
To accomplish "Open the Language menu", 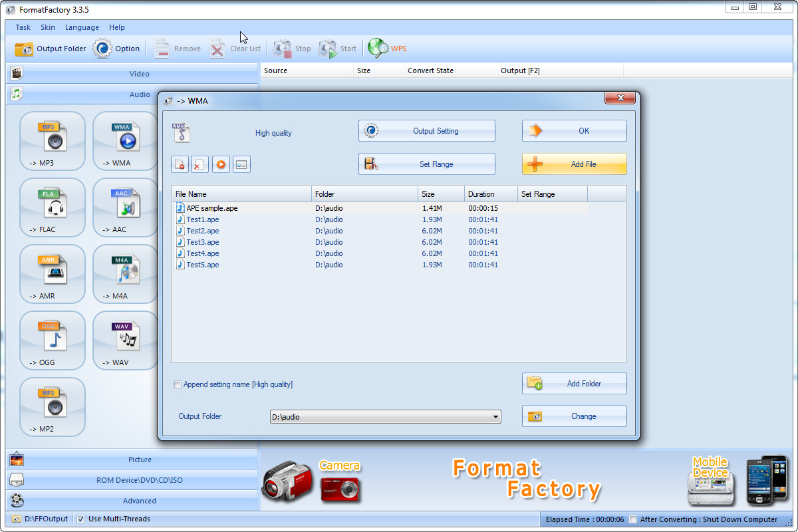I will (82, 27).
